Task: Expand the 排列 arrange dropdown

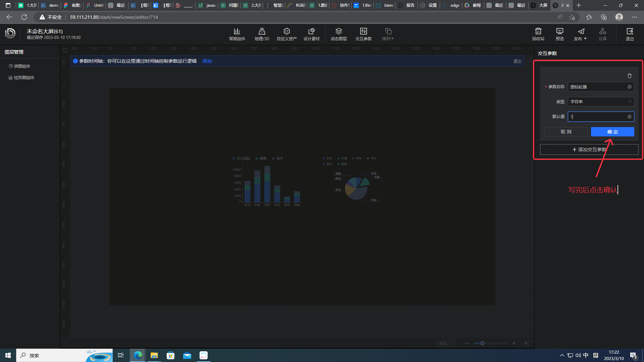Action: coord(388,34)
